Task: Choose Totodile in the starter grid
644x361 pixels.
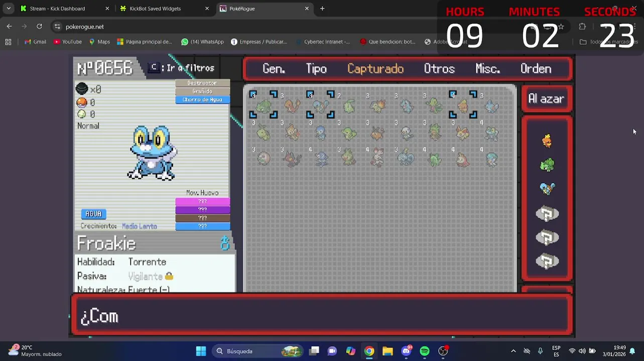Action: click(x=406, y=106)
